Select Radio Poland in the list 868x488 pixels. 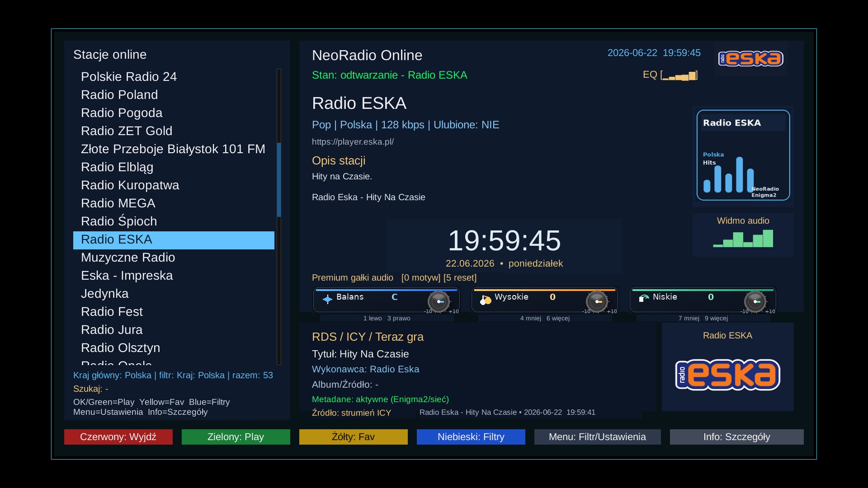(174, 95)
